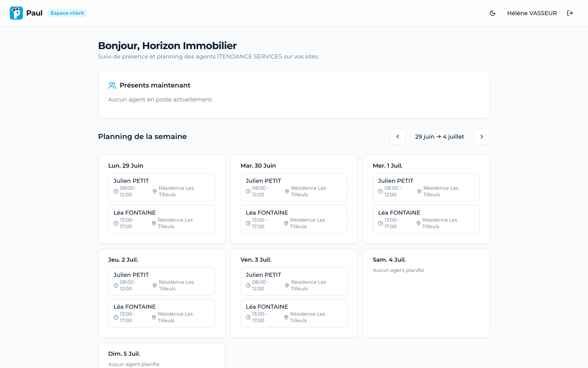Click clock icon in Julien PETIT's Mar. 30 Juin shift
Image resolution: width=588 pixels, height=368 pixels.
248,191
